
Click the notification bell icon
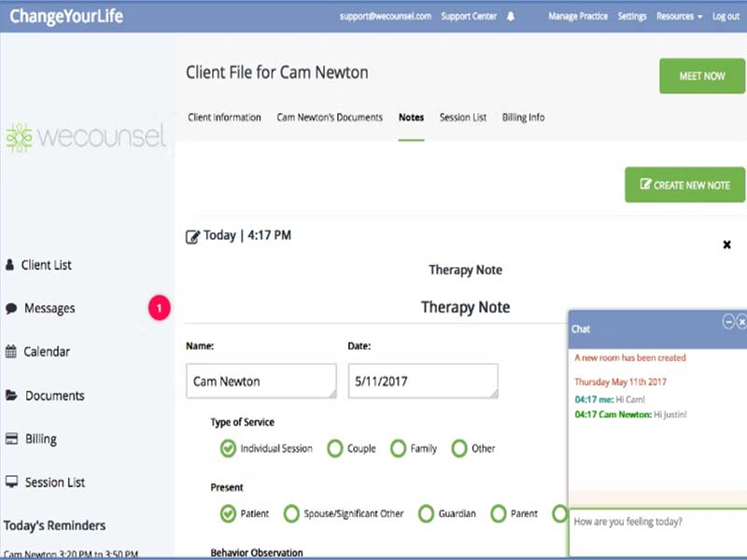click(511, 17)
